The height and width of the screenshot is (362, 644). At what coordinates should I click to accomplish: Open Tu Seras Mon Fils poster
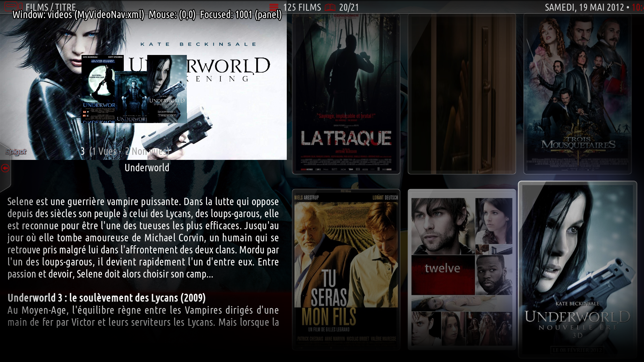point(346,269)
